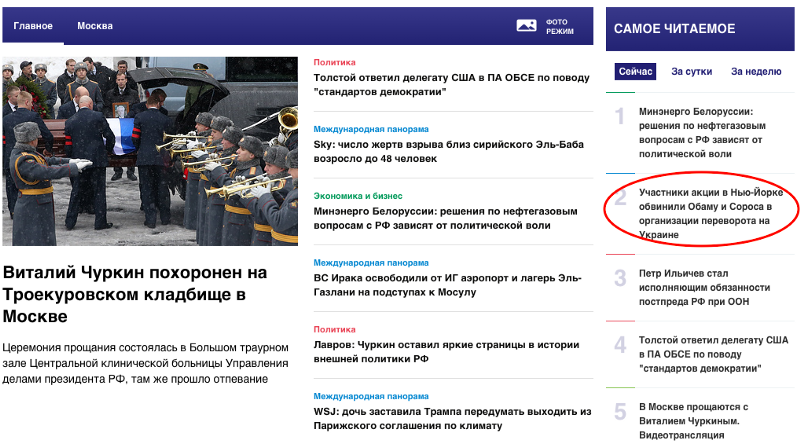Open Sky article about Эль-Баб blast victims
The height and width of the screenshot is (447, 800).
point(448,152)
